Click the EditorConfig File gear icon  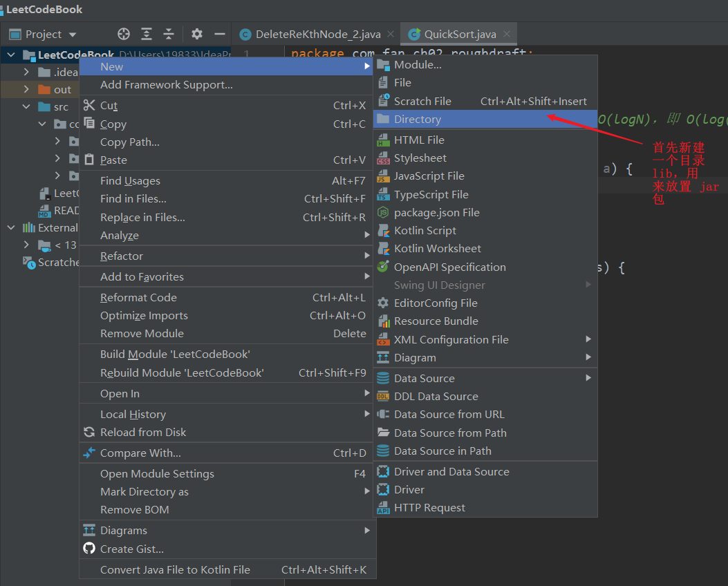coord(383,303)
